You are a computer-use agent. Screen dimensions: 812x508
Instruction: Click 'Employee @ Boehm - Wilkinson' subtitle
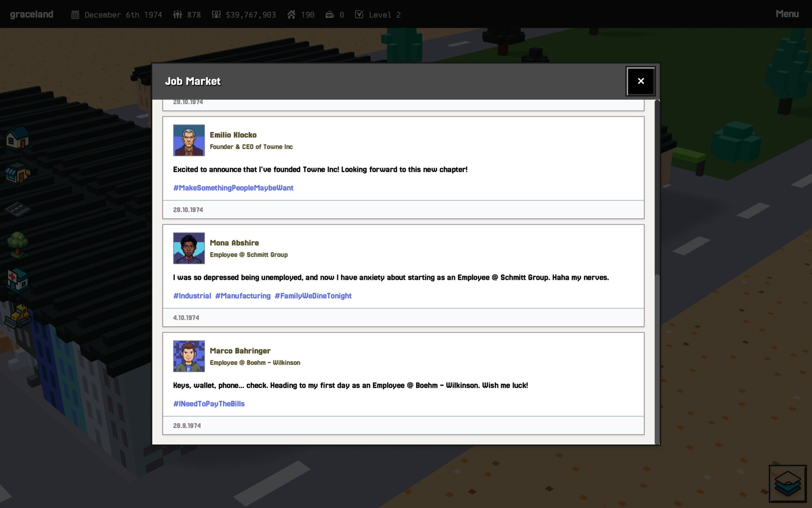click(x=255, y=363)
